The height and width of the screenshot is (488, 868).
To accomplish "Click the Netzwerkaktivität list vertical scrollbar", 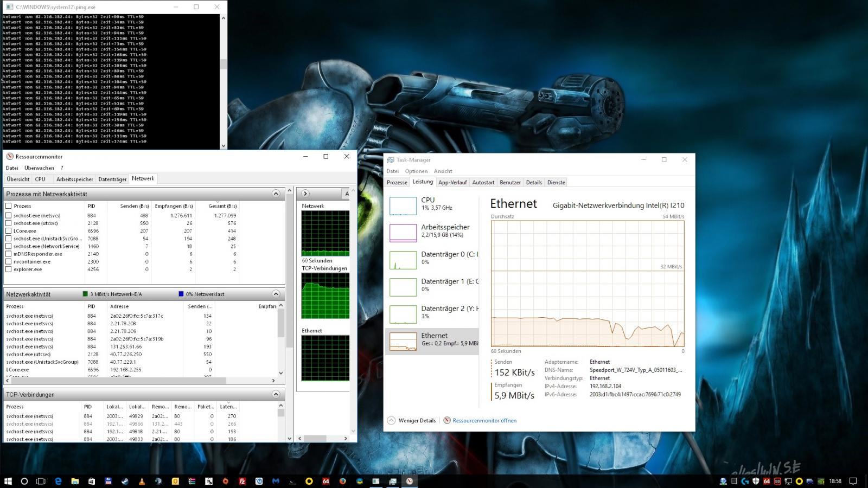I will click(x=281, y=339).
